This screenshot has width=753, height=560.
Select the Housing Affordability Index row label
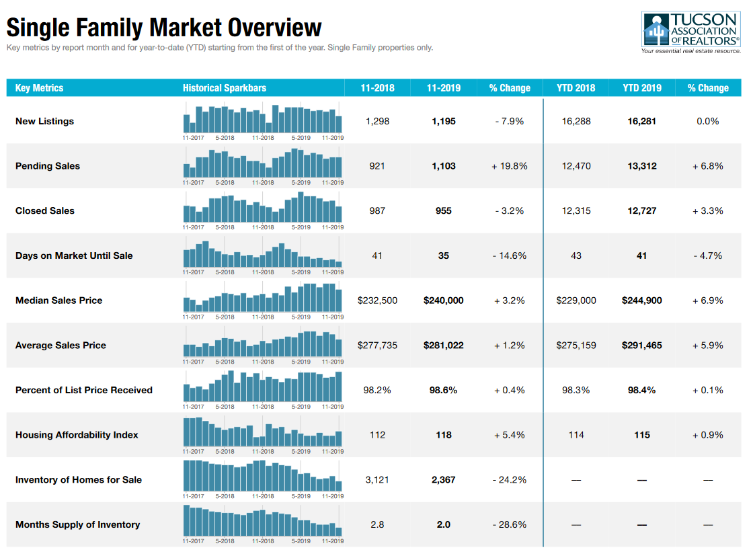(77, 435)
